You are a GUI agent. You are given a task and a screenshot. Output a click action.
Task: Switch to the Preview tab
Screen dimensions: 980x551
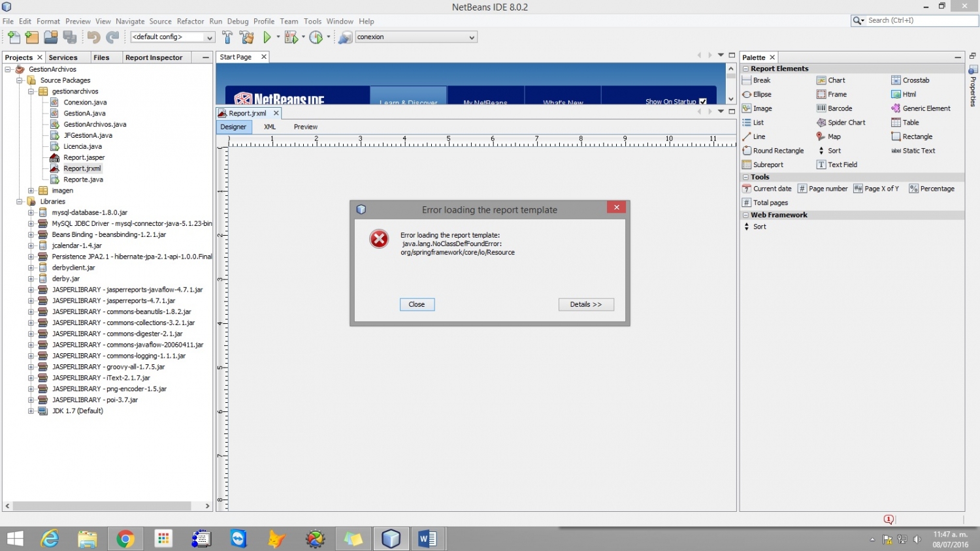point(305,127)
